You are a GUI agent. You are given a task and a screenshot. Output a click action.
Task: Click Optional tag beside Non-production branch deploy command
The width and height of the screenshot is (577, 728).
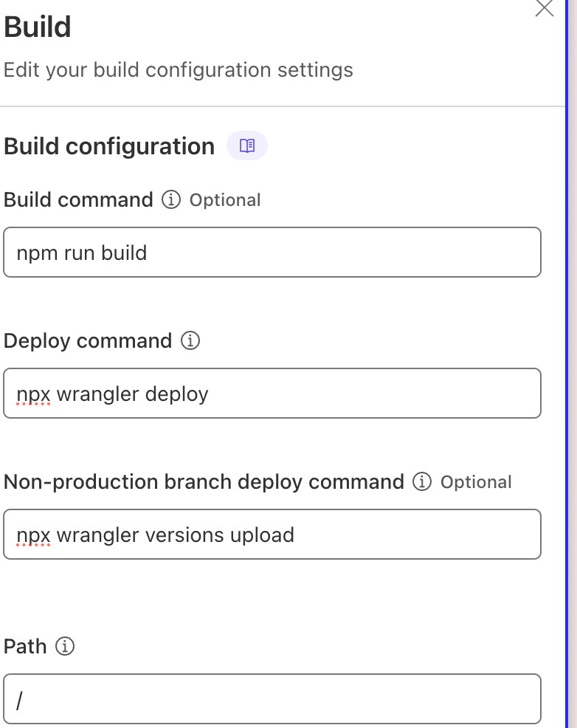coord(476,482)
